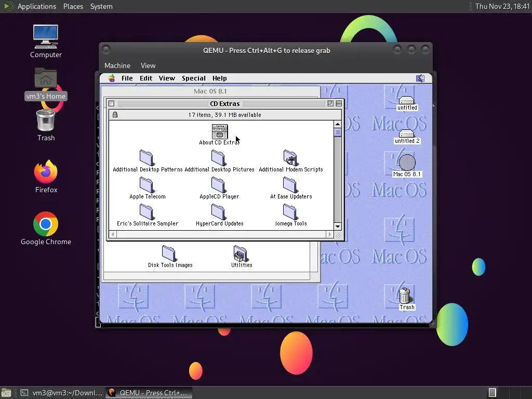Select the untitled disk icon

pos(406,100)
